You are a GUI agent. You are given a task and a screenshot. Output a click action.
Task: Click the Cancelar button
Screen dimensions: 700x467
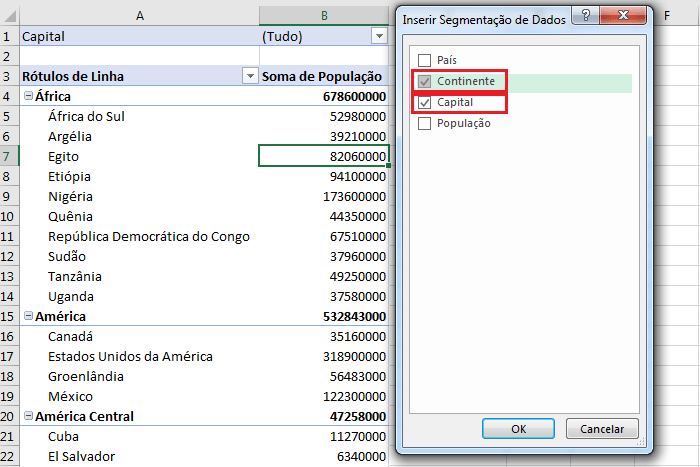coord(602,428)
